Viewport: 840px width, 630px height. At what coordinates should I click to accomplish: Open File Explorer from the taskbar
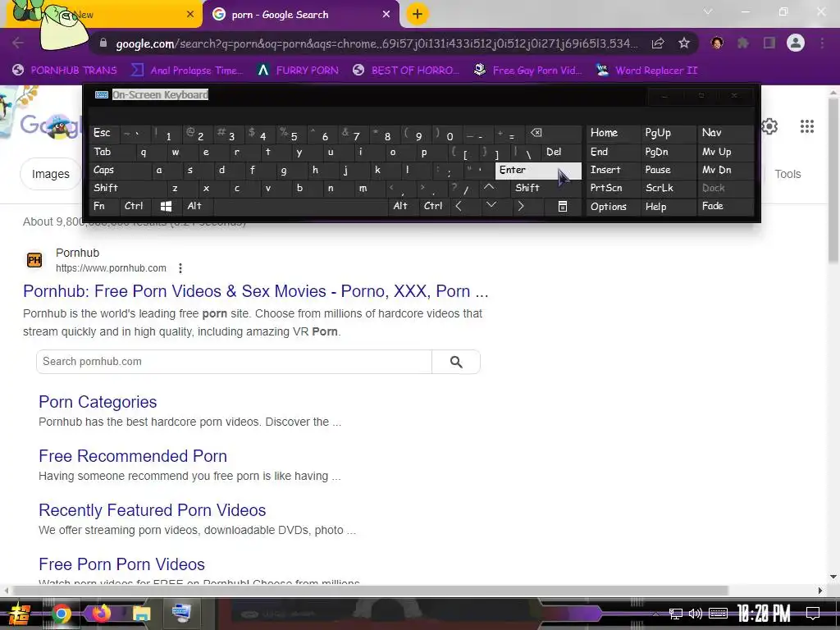(141, 614)
